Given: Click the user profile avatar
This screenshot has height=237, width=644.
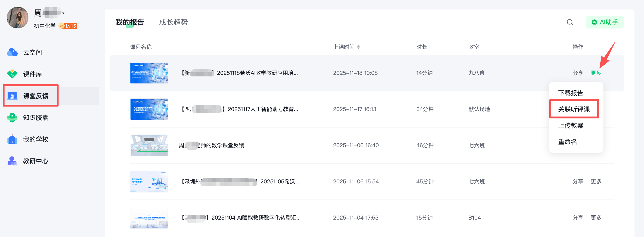Looking at the screenshot, I should [x=18, y=18].
